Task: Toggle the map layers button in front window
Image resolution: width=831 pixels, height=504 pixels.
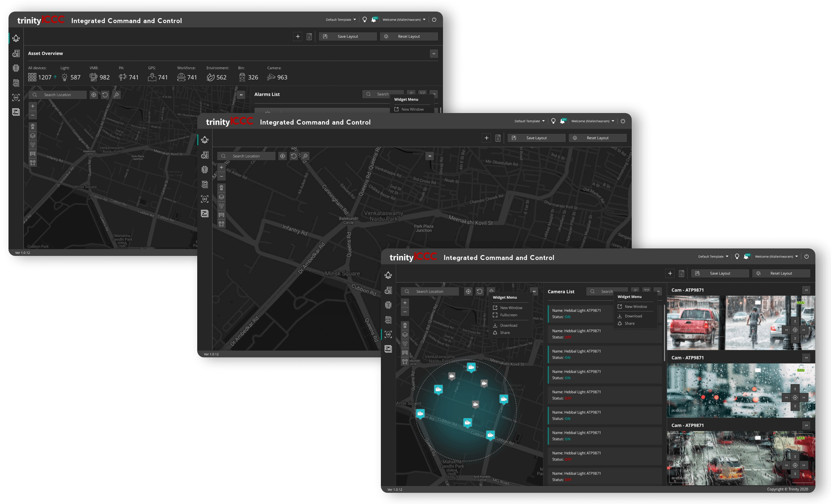Action: [x=405, y=334]
